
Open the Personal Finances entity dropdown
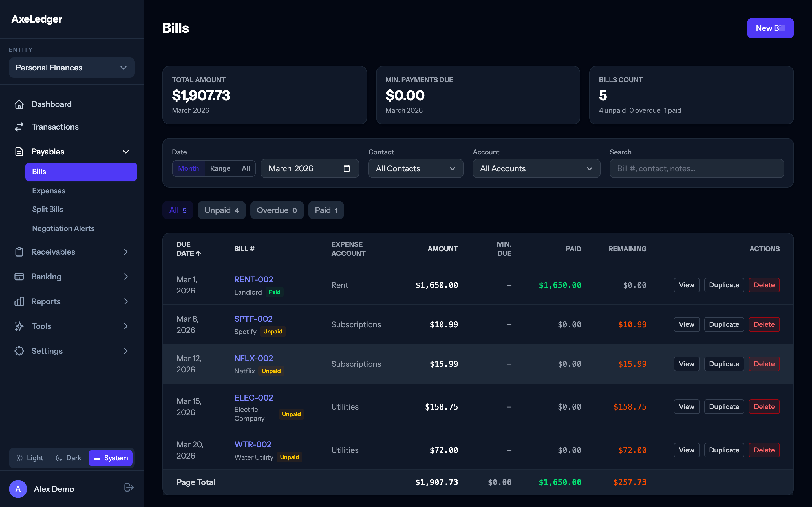[71, 67]
